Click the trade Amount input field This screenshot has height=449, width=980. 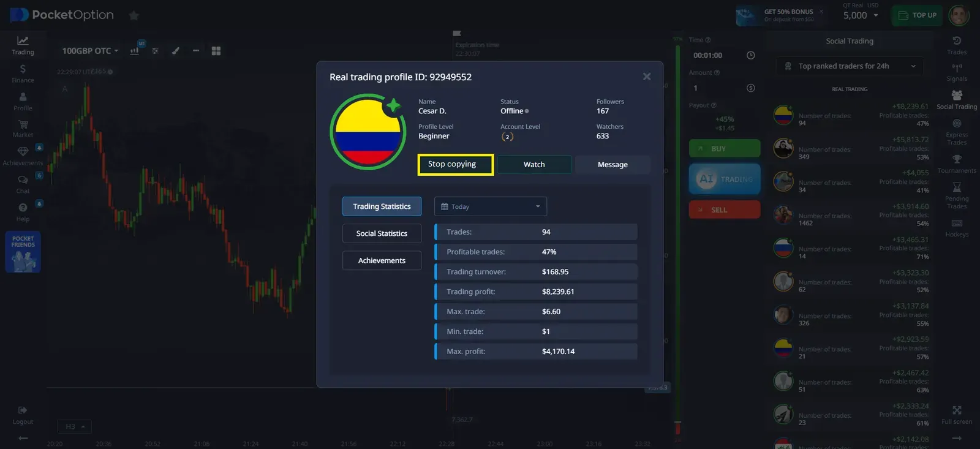point(717,88)
